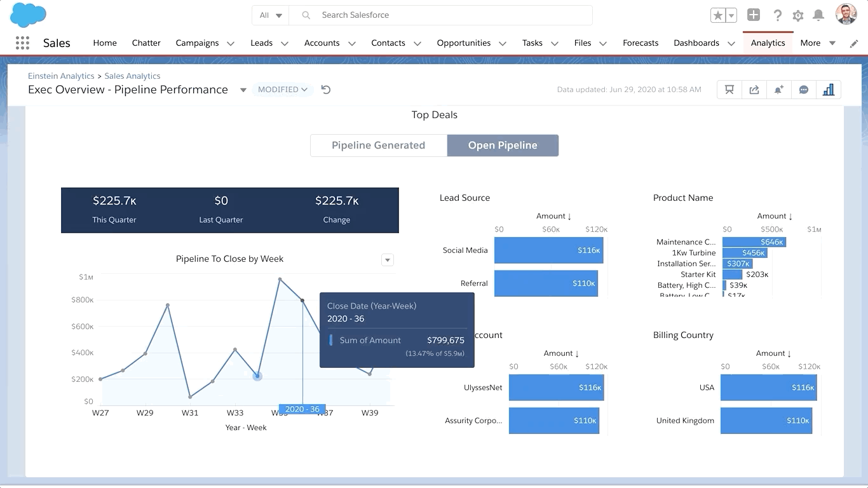Select the Open Pipeline toggle

pyautogui.click(x=503, y=145)
